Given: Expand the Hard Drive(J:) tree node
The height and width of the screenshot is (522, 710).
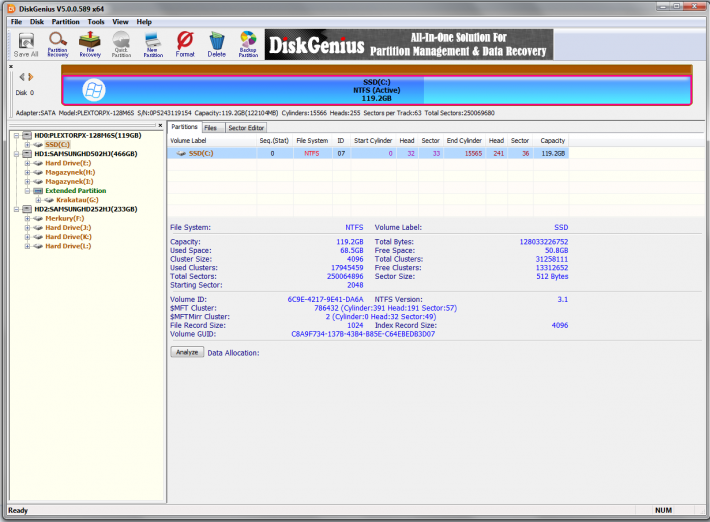Looking at the screenshot, I should (x=27, y=228).
